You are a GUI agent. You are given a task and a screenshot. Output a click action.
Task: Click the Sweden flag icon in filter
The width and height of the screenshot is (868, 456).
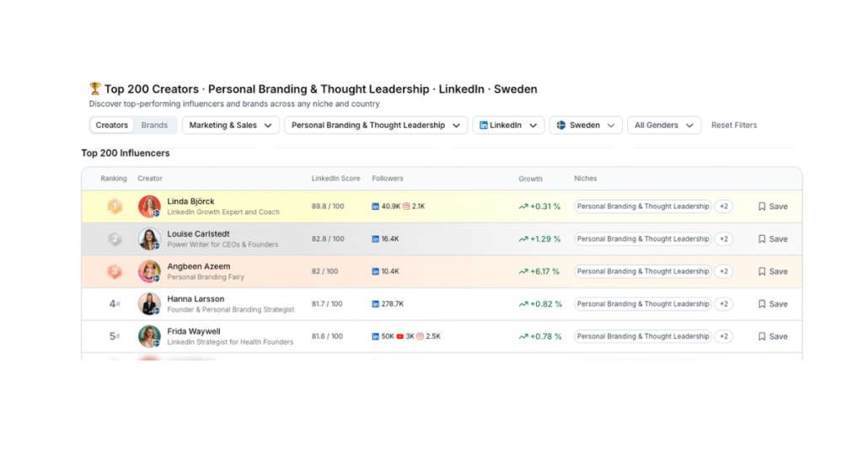(x=560, y=125)
